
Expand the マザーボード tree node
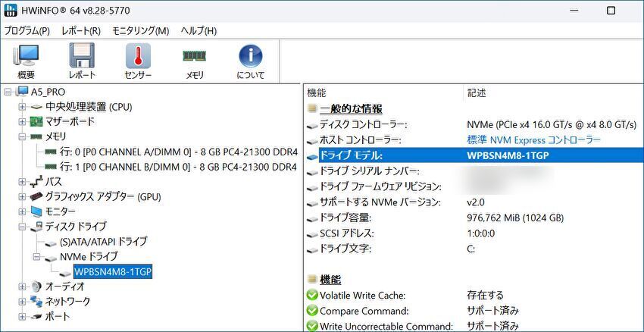coord(22,122)
